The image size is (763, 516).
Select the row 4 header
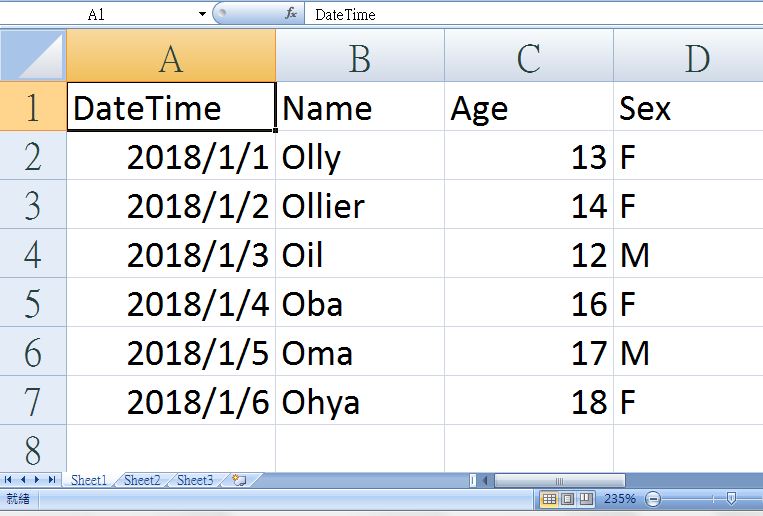(x=33, y=254)
